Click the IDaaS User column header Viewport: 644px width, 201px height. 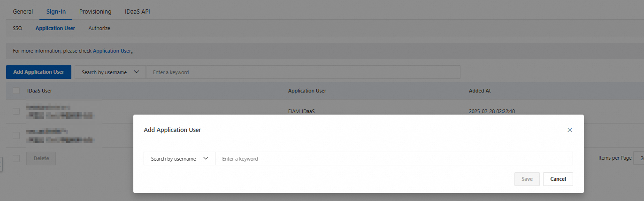coord(39,91)
